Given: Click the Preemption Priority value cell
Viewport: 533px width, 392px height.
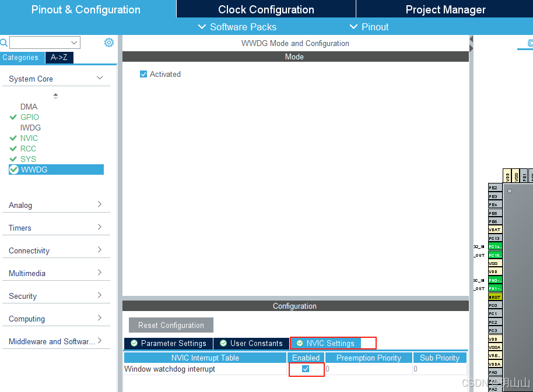Looking at the screenshot, I should pos(369,369).
